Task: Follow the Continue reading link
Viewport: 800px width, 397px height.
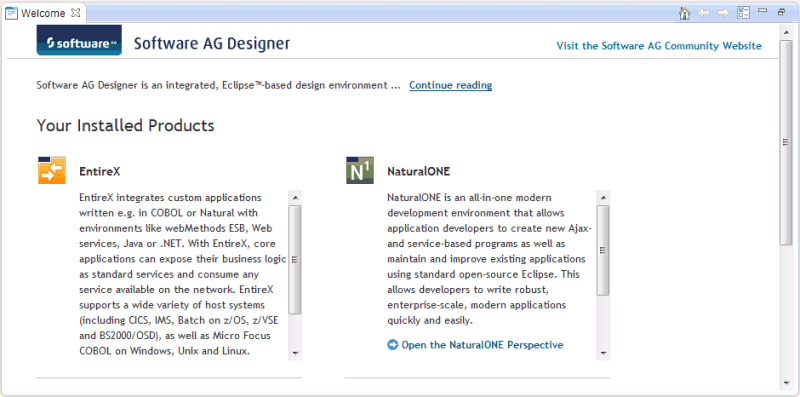Action: coord(451,85)
